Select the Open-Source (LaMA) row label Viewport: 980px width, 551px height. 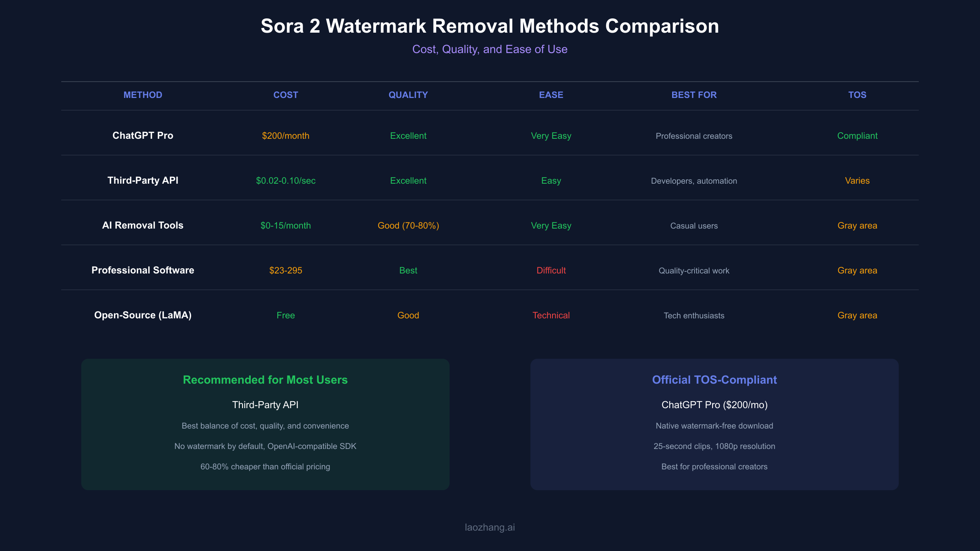tap(143, 315)
